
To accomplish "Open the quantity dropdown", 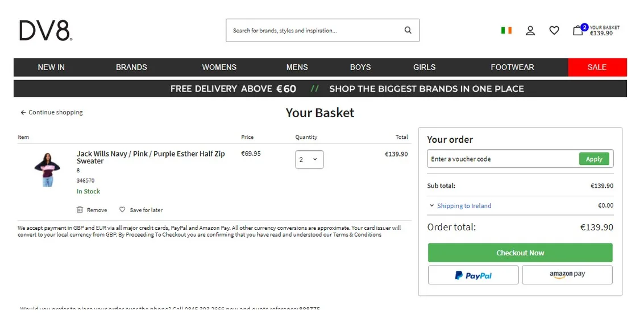I will pos(309,160).
